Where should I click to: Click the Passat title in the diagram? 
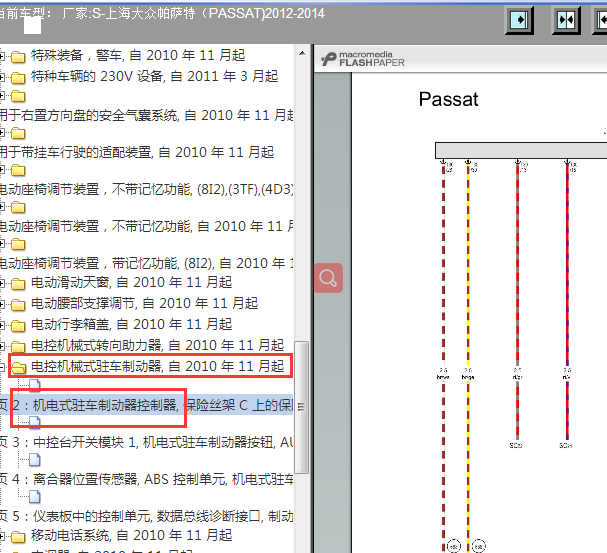click(449, 99)
